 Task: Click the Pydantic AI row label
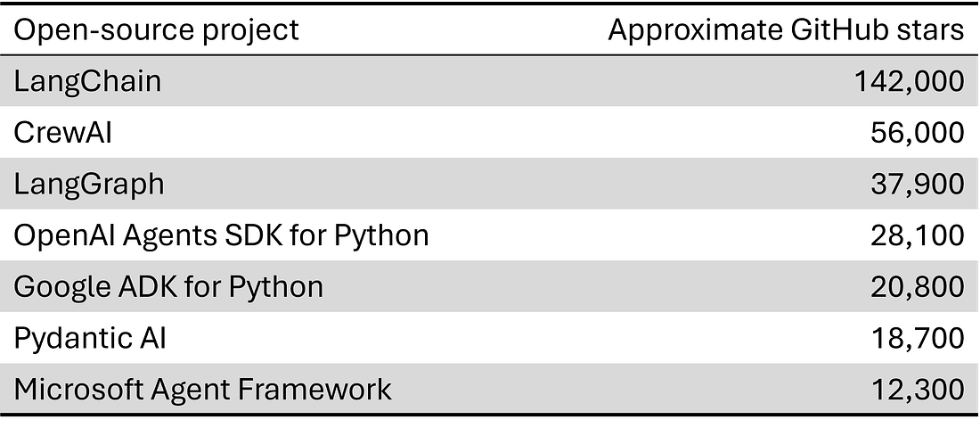click(90, 339)
